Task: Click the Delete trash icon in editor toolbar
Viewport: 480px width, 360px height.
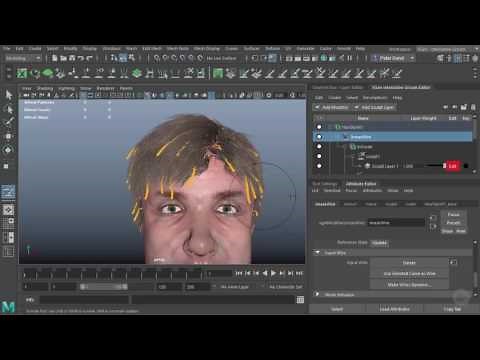Action: pos(473,107)
